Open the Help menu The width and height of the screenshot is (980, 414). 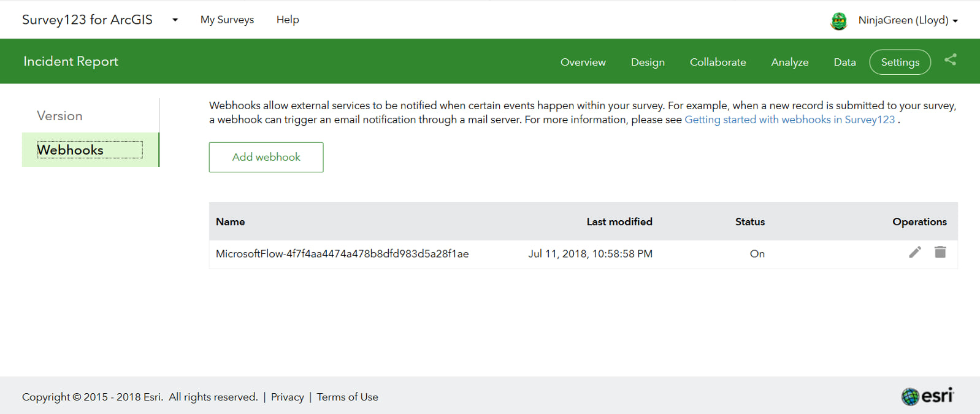tap(288, 20)
